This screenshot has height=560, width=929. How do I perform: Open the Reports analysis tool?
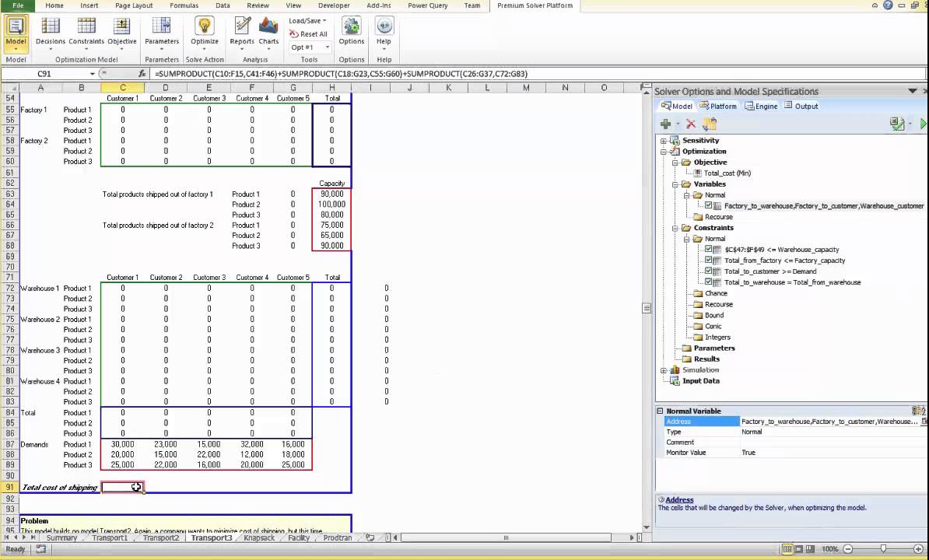[242, 32]
